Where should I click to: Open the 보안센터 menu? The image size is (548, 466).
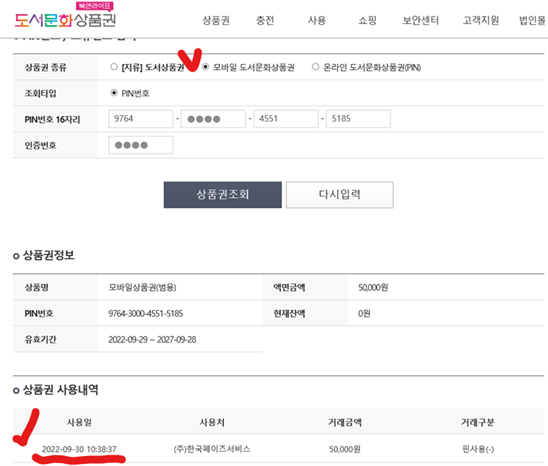(421, 20)
